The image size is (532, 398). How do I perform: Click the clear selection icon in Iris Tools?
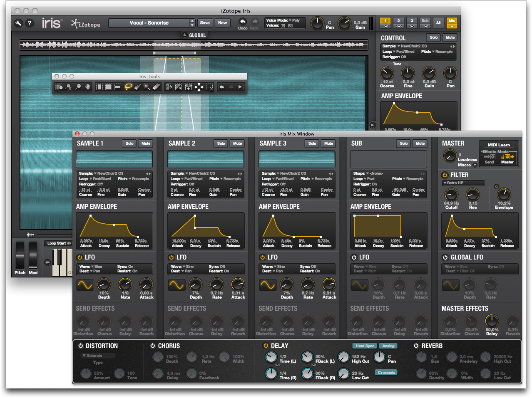point(209,87)
